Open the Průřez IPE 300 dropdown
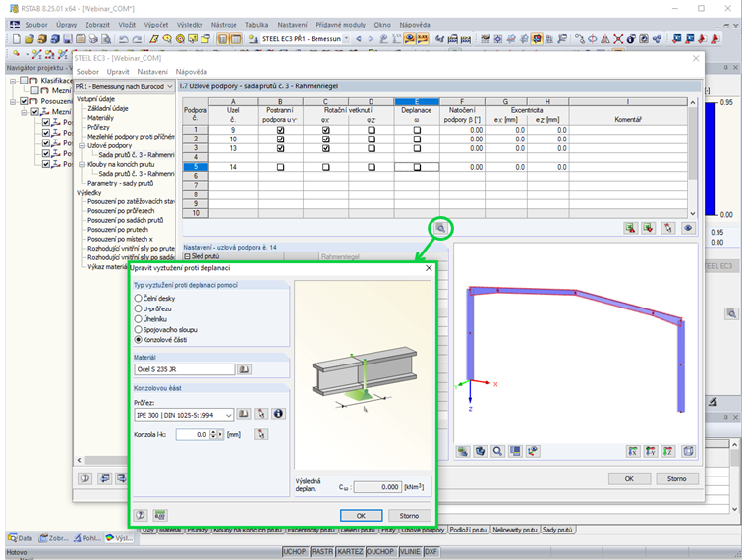 229,416
